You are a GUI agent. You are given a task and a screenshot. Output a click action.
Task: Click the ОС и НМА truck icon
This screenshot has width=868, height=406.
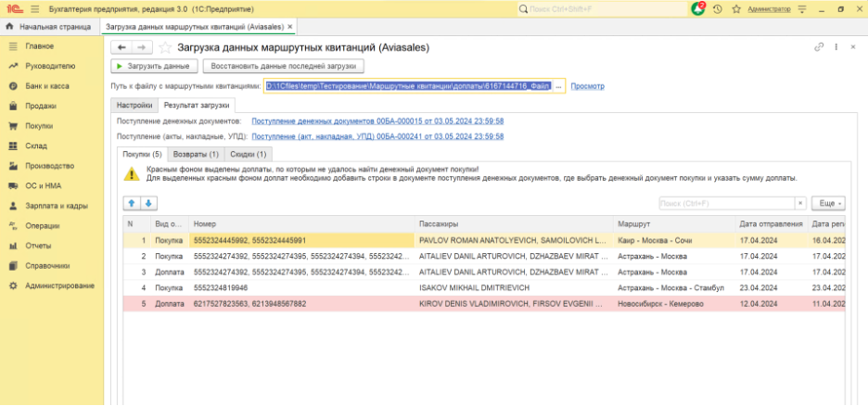13,186
